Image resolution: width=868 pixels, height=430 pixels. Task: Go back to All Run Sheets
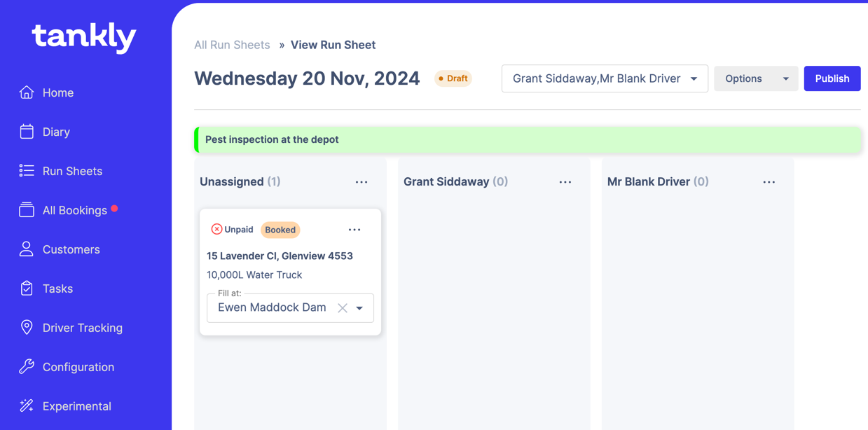(232, 45)
